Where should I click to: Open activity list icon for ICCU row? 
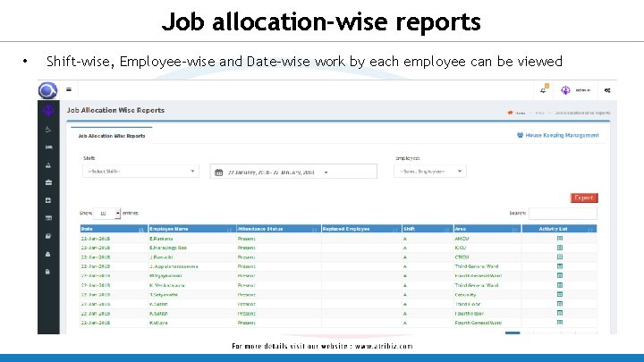click(559, 248)
